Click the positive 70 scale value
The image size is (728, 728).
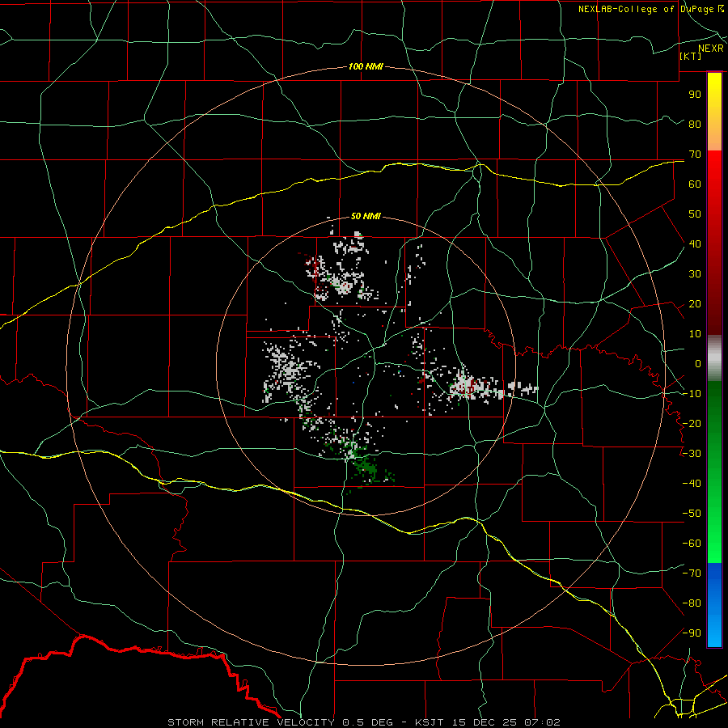coord(695,154)
